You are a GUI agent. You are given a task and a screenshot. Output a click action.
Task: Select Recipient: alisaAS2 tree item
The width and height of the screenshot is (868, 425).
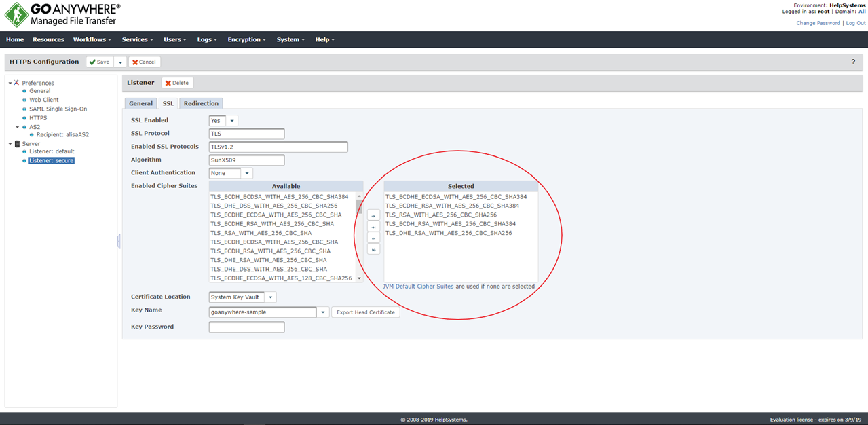[62, 134]
